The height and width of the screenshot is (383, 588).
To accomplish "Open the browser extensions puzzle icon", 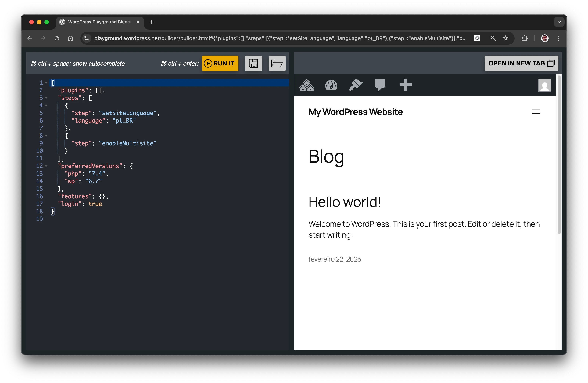I will click(x=524, y=38).
